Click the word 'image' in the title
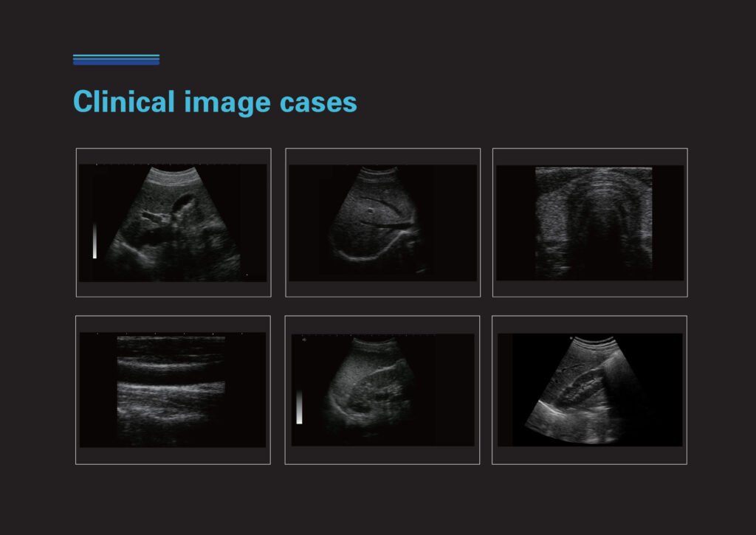756x535 pixels. 227,103
